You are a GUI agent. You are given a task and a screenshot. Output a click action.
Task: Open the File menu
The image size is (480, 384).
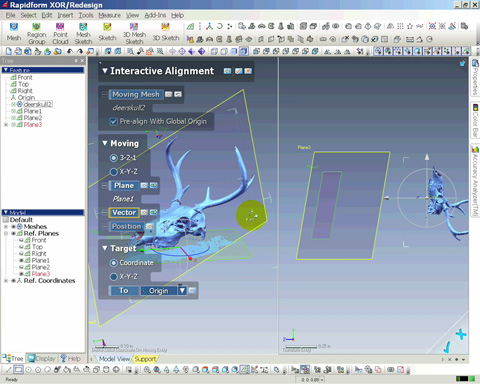coord(10,15)
